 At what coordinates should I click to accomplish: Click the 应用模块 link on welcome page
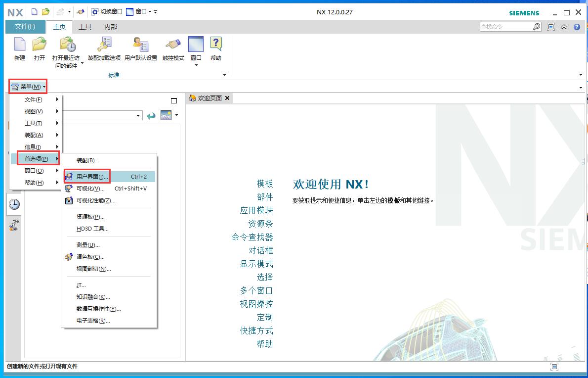click(x=256, y=210)
